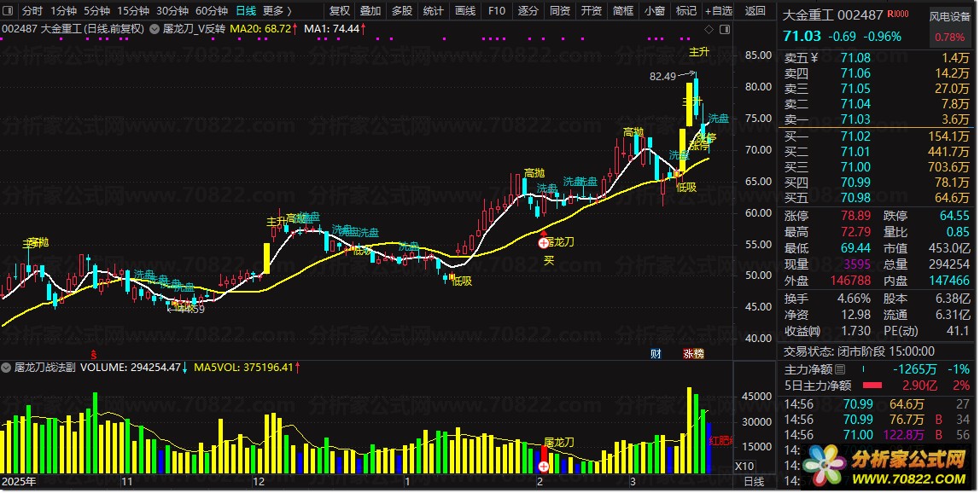This screenshot has width=980, height=493.
Task: Click the red plus marker on volume chart
Action: click(x=544, y=466)
